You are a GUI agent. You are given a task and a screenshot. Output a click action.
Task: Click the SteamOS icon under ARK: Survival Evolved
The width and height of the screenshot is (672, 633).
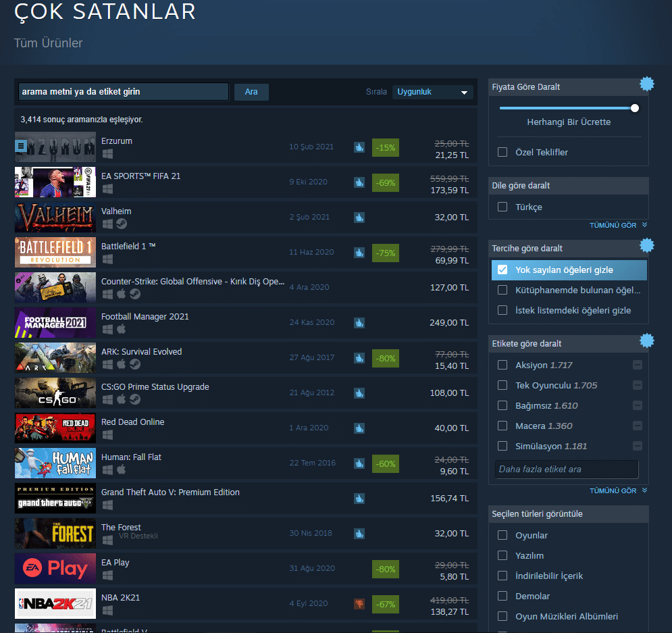[135, 364]
